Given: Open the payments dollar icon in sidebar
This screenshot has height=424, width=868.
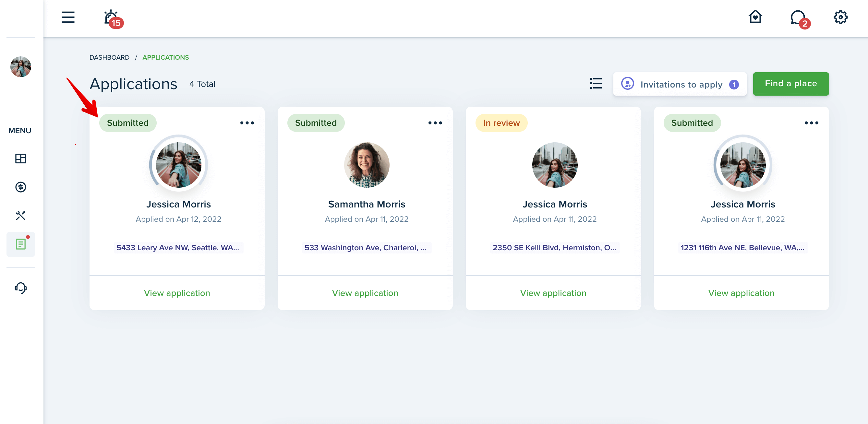Looking at the screenshot, I should click(x=20, y=187).
